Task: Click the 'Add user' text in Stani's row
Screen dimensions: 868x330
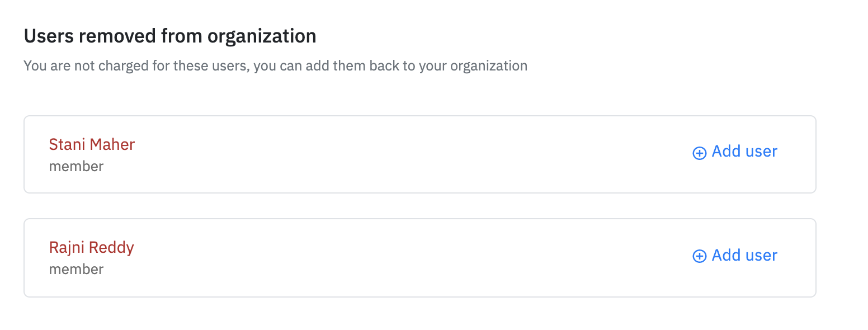Action: click(x=744, y=152)
